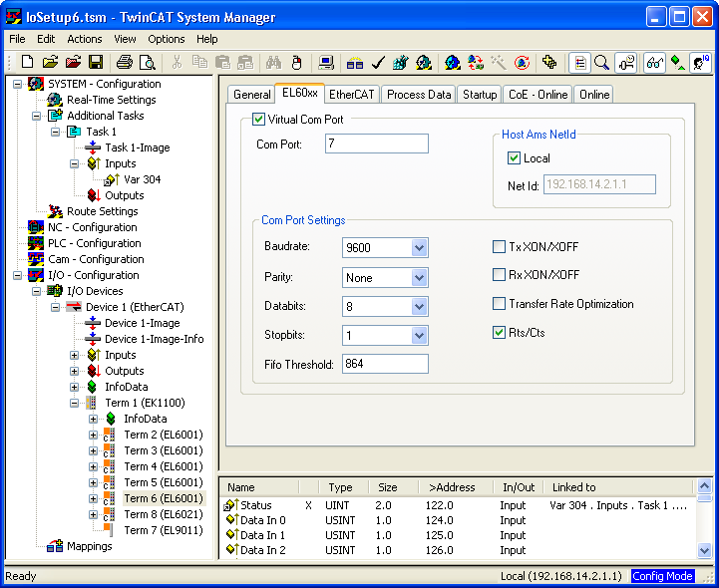Enable Rx XON/XOFF checkbox
719x588 pixels.
point(499,274)
